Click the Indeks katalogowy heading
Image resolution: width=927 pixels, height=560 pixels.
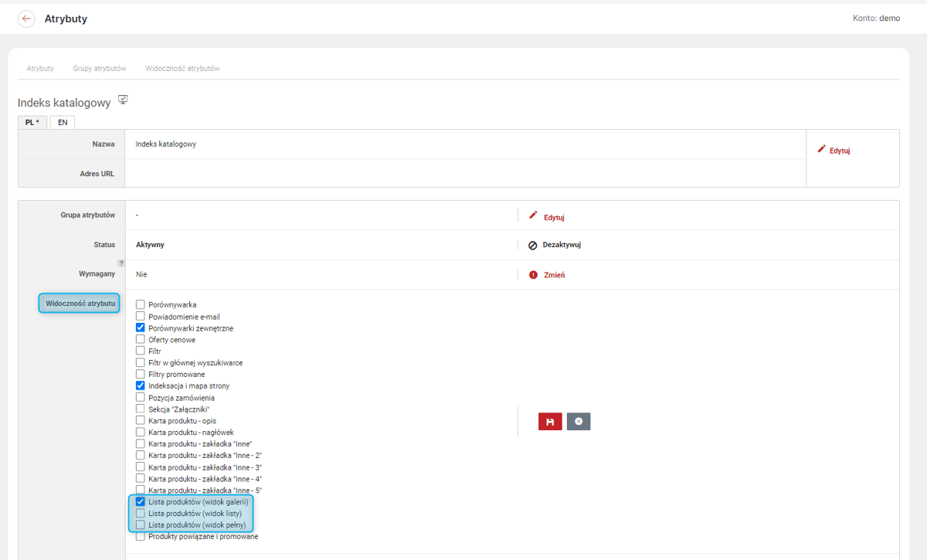tap(64, 102)
